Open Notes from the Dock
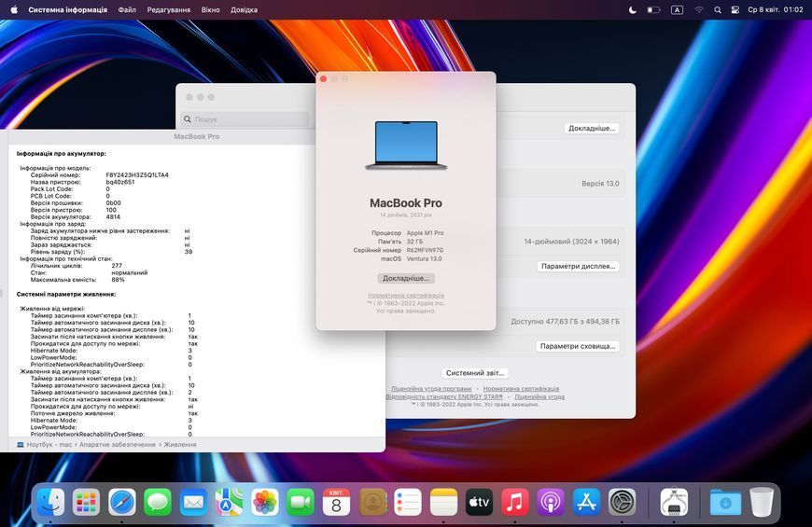This screenshot has height=527, width=812. pyautogui.click(x=444, y=502)
